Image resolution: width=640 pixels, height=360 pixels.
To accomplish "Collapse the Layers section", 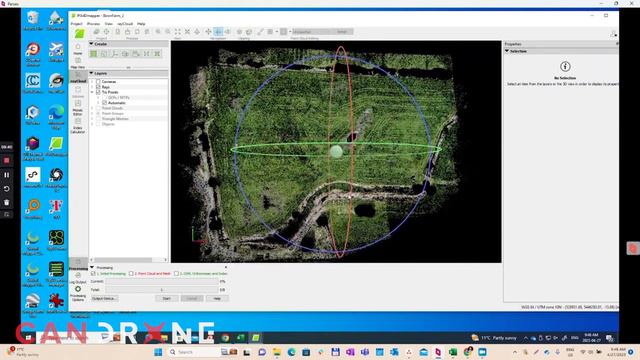I will pos(91,73).
